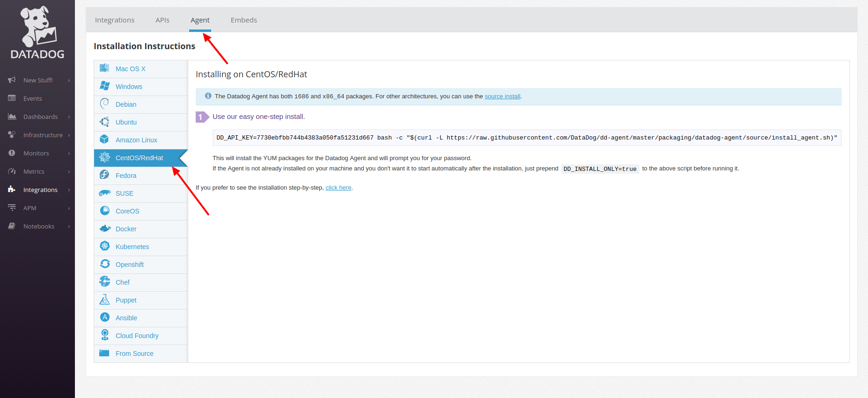Select the Ubuntu logo icon
Screen dimensions: 868x398
(x=104, y=122)
